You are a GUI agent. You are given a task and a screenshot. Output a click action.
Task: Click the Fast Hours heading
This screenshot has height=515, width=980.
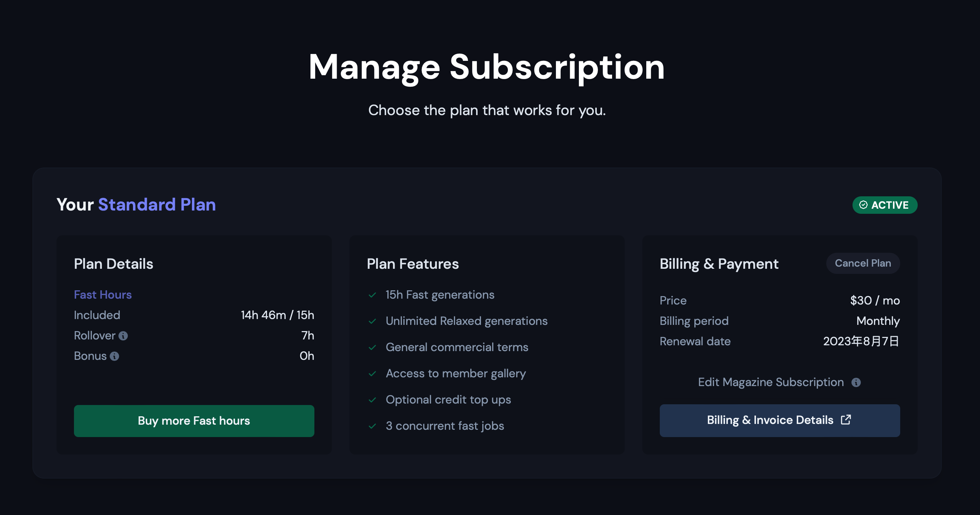point(103,295)
